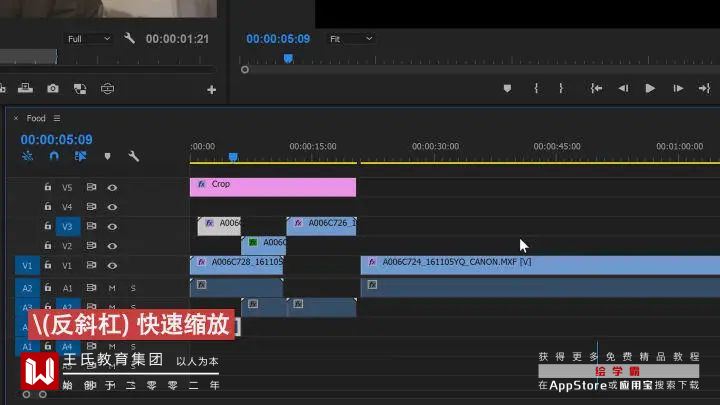Click the program monitor zoom scroll handle
Screen dimensions: 720x405
click(x=245, y=70)
